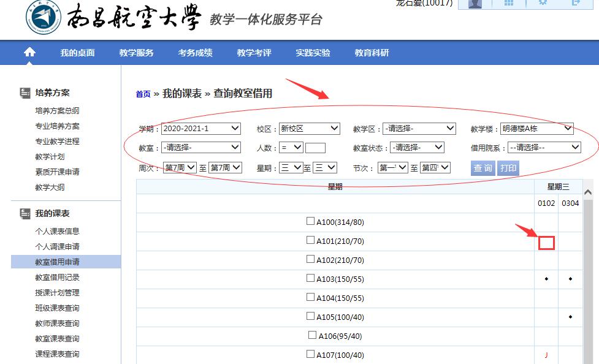599x364 pixels.
Task: Click the 培养方案 section icon
Action: pyautogui.click(x=25, y=93)
